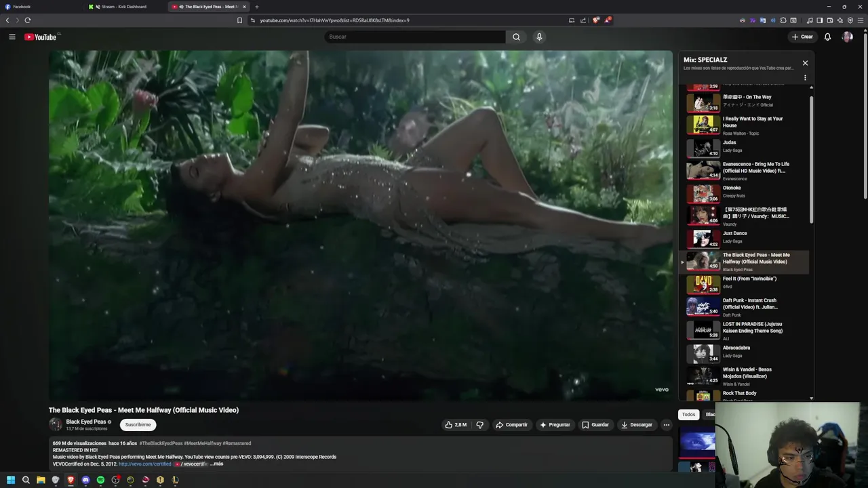868x488 pixels.
Task: Open the browser extensions puzzle icon
Action: click(x=783, y=20)
